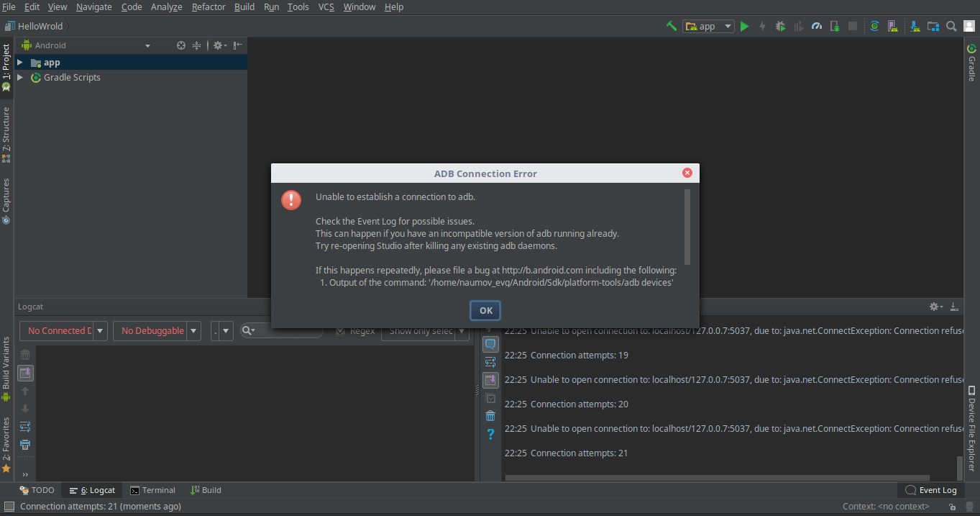980x516 pixels.
Task: Click the Logcat print icon
Action: tap(25, 444)
